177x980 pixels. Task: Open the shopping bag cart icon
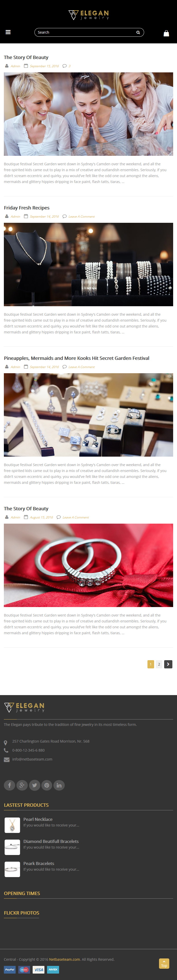click(x=166, y=33)
